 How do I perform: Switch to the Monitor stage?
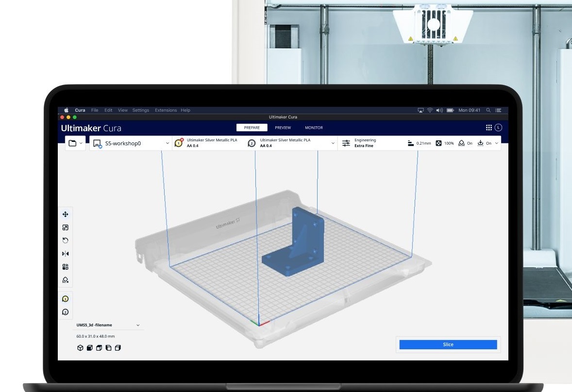tap(314, 128)
